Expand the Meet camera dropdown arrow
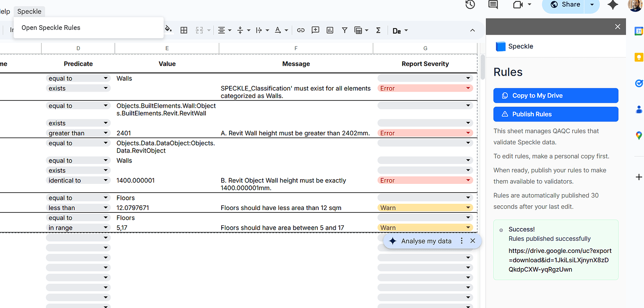 coord(529,5)
